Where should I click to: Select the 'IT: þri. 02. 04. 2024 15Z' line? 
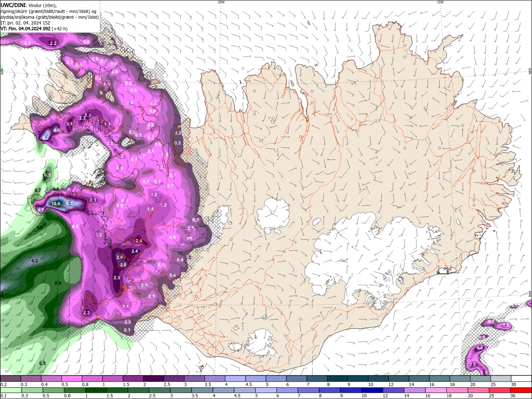[x=25, y=23]
